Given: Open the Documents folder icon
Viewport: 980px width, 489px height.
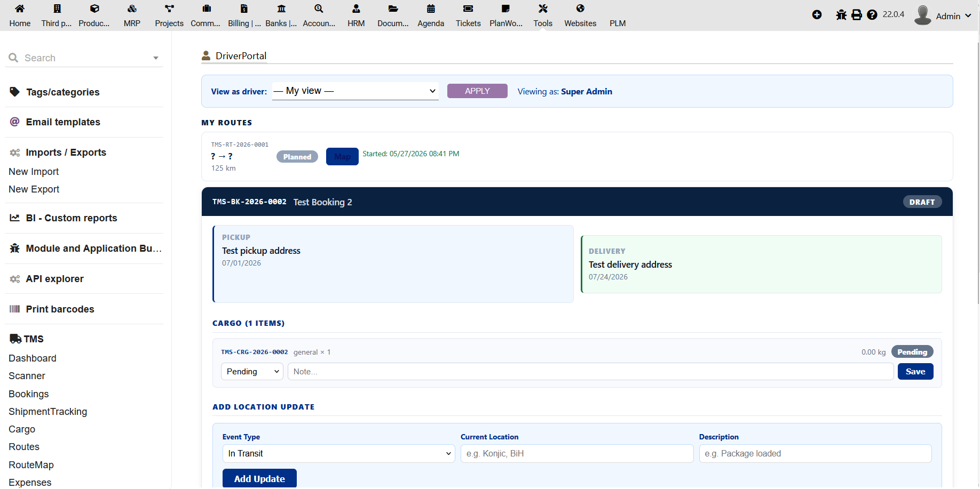Looking at the screenshot, I should tap(393, 9).
